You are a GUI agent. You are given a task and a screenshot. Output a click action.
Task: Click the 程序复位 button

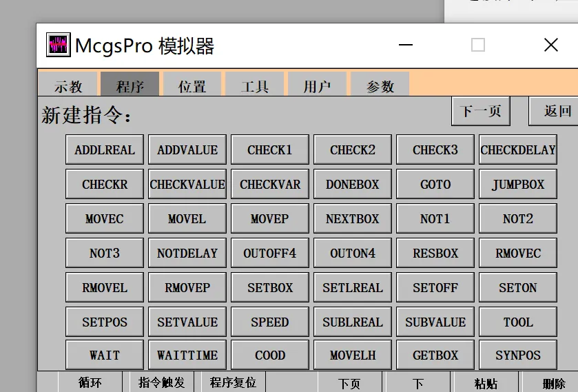tap(233, 382)
